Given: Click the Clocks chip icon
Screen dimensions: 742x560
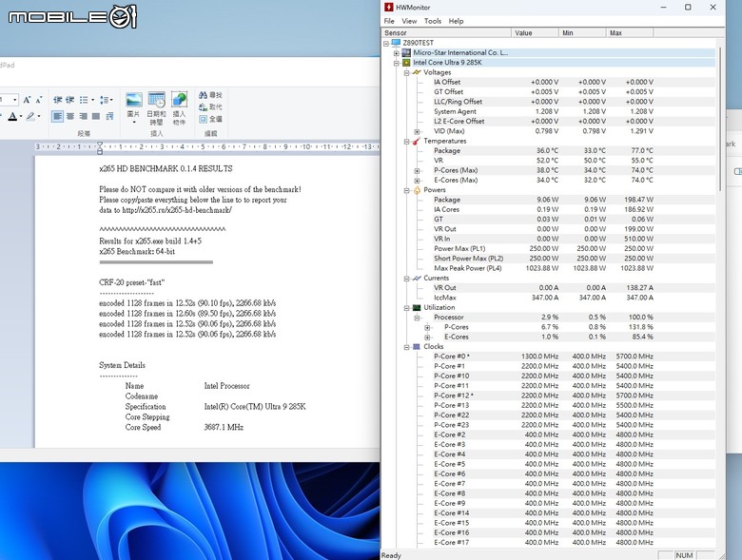Looking at the screenshot, I should pos(417,347).
